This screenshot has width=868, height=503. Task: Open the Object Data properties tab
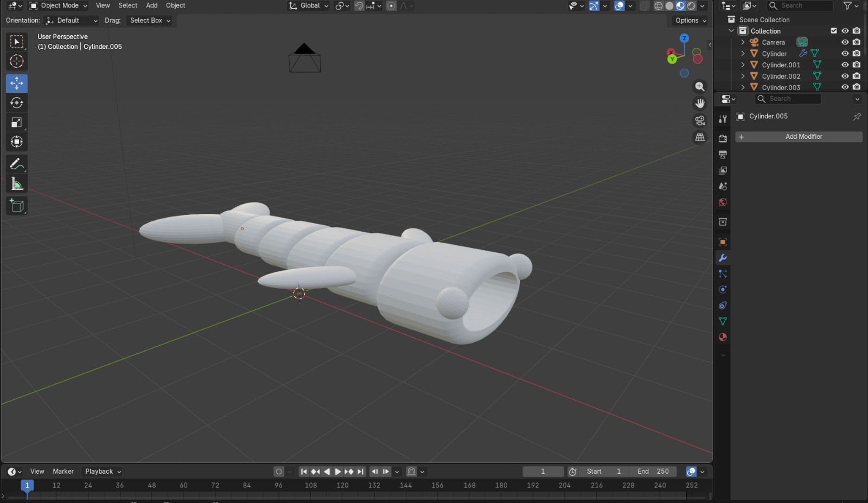[x=723, y=321]
